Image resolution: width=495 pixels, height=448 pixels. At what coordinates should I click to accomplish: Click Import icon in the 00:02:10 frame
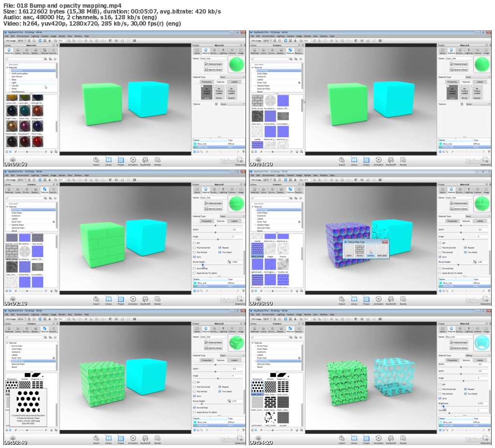point(96,299)
